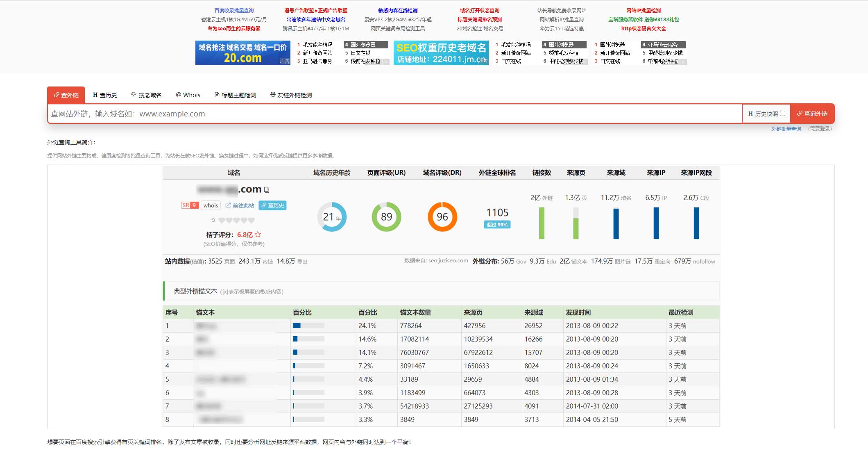868x451 pixels.
Task: Click the 典型外链锚文本 section heading
Action: 195,291
